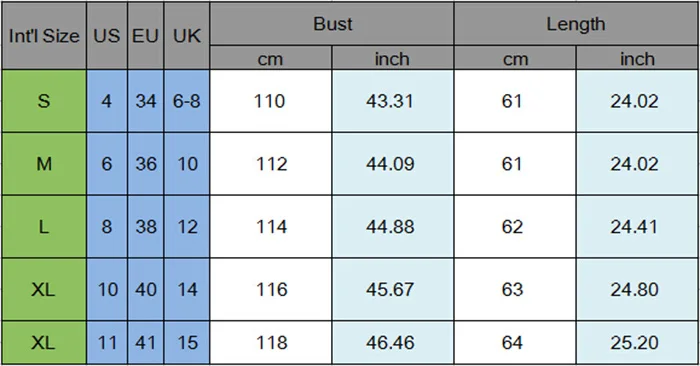This screenshot has width=700, height=366.
Task: Click the bust 118 cm cell
Action: click(271, 343)
